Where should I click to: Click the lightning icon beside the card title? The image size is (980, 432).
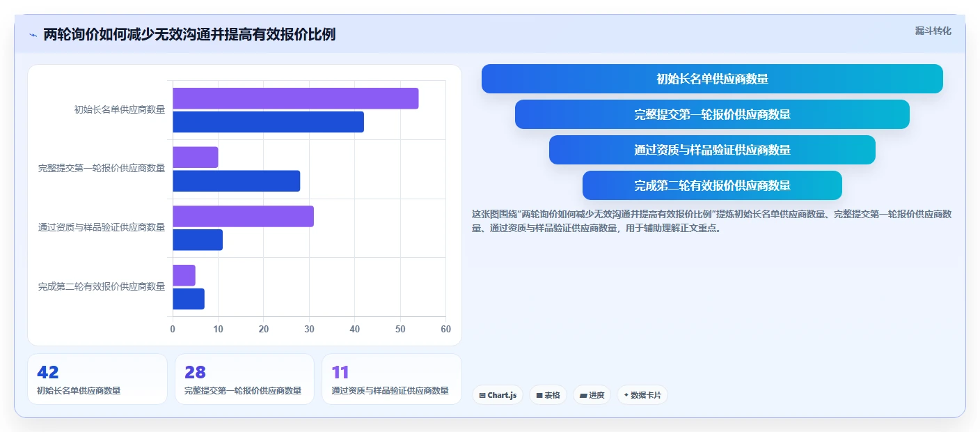tap(33, 34)
